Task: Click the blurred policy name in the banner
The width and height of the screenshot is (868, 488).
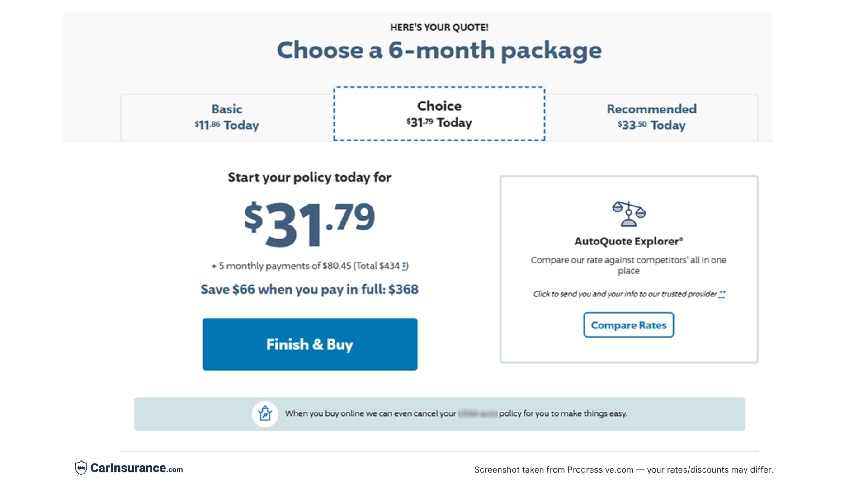Action: (478, 413)
